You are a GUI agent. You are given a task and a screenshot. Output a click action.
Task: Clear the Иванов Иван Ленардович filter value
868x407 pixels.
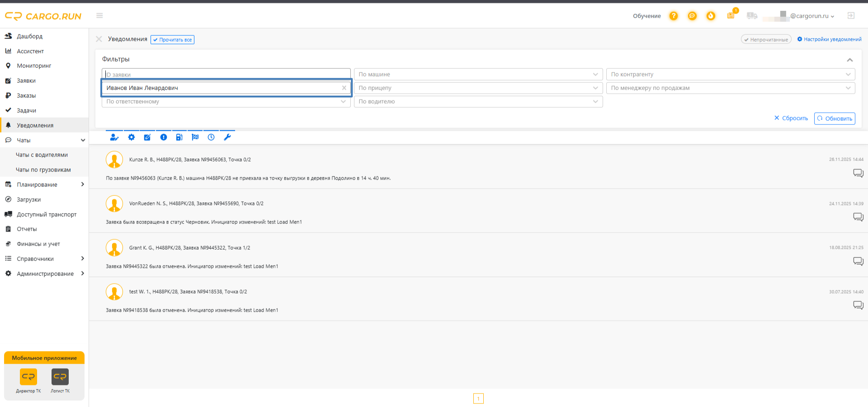(x=344, y=88)
